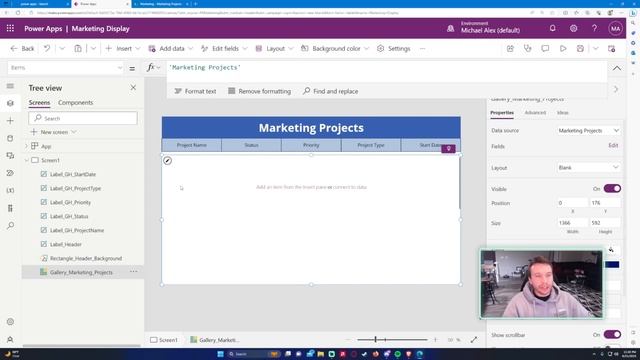Open the Layout Blank dropdown in properties
640x360 pixels.
[x=589, y=168]
